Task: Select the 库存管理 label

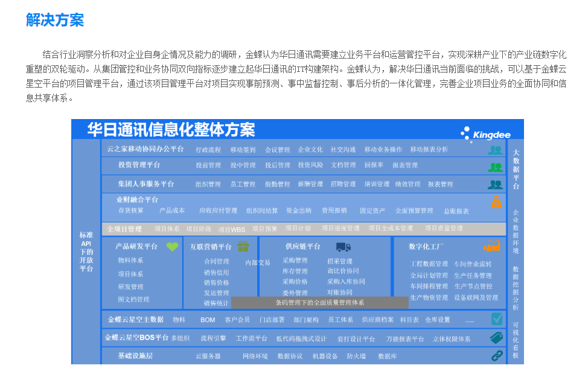Action: [295, 271]
